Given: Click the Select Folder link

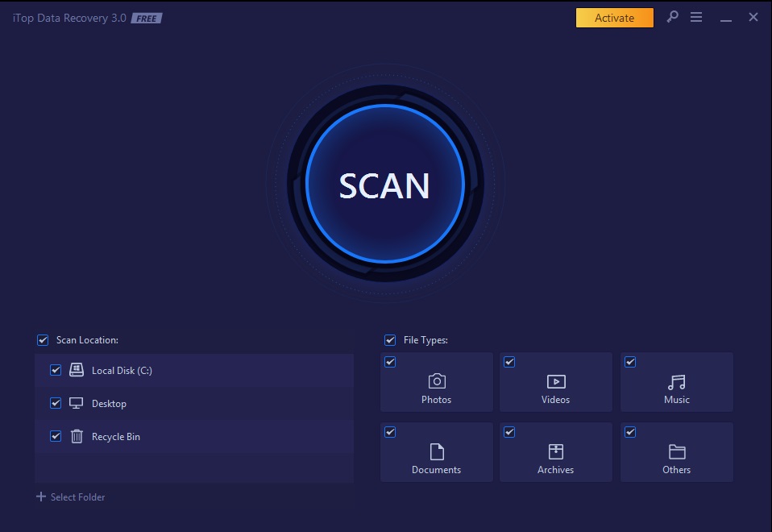Looking at the screenshot, I should (x=78, y=497).
